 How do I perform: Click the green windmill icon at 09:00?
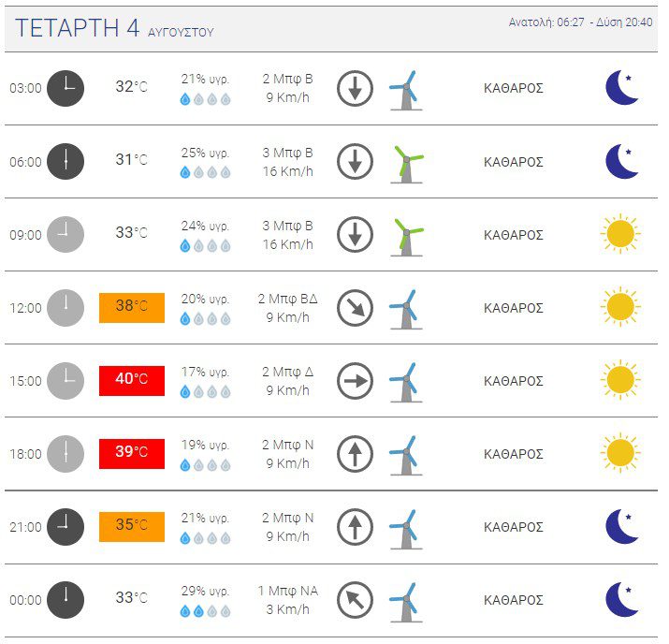[x=407, y=237]
